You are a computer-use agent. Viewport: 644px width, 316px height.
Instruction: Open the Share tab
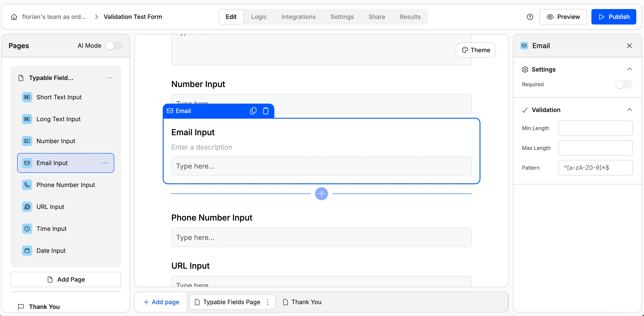click(377, 17)
